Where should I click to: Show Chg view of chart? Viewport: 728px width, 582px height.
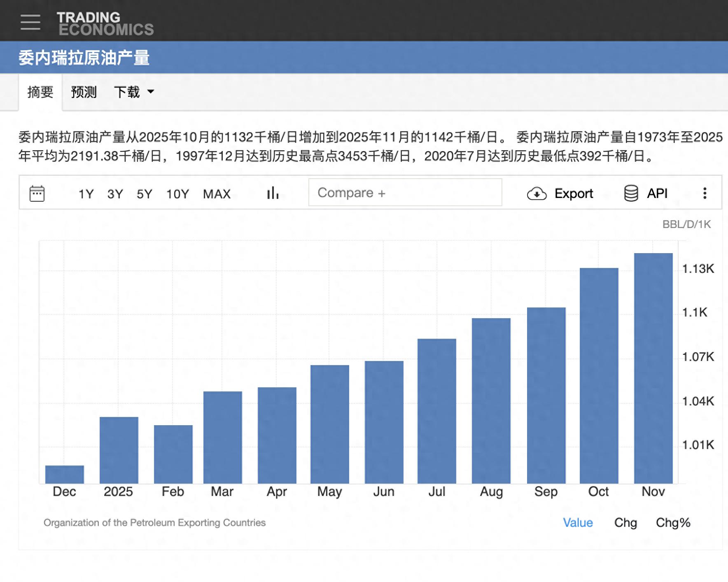[625, 522]
